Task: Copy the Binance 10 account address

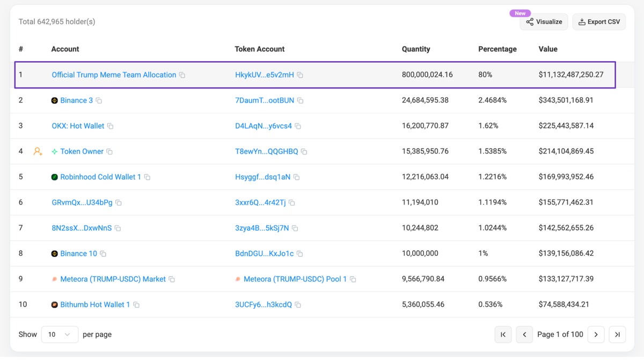Action: click(104, 254)
